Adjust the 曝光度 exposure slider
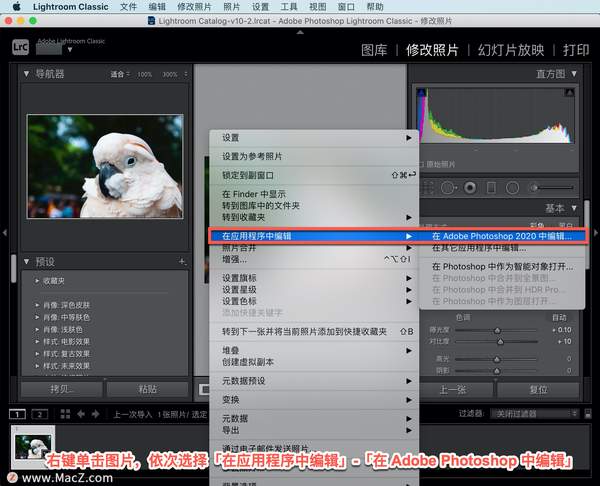 (497, 328)
